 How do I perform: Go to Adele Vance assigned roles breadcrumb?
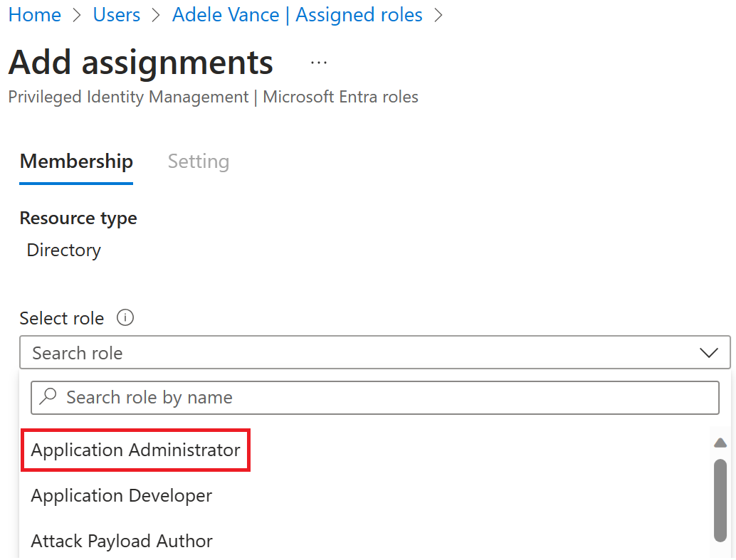pyautogui.click(x=298, y=14)
